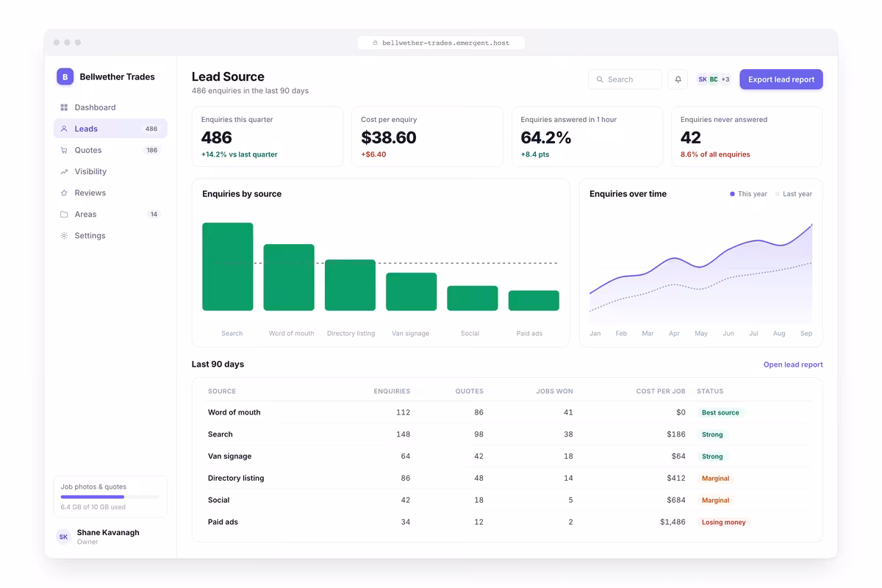Click the Search bar in chart
This screenshot has height=588, width=882.
click(x=228, y=267)
